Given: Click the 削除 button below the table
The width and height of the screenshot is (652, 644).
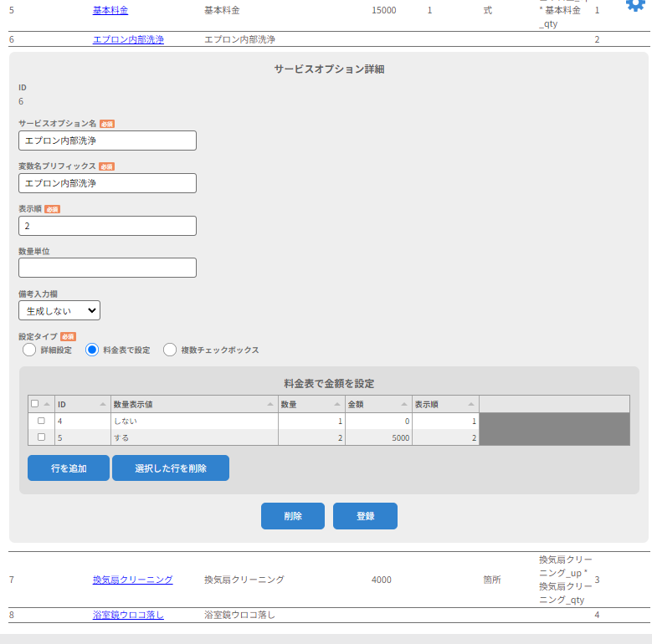Looking at the screenshot, I should click(x=292, y=516).
